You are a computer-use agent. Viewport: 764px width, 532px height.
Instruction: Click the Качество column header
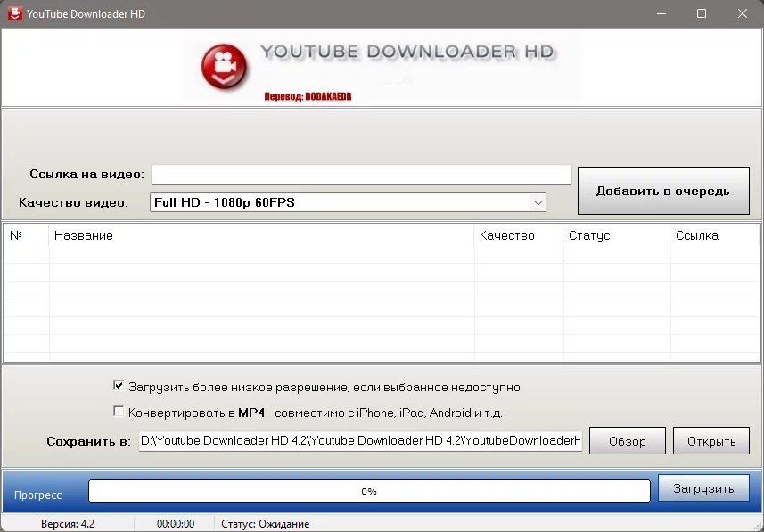[519, 236]
